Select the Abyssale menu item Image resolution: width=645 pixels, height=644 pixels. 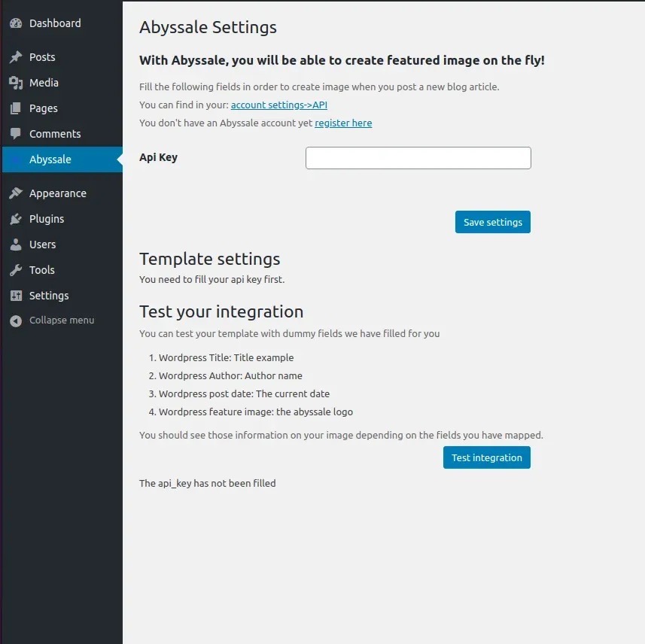tap(62, 159)
